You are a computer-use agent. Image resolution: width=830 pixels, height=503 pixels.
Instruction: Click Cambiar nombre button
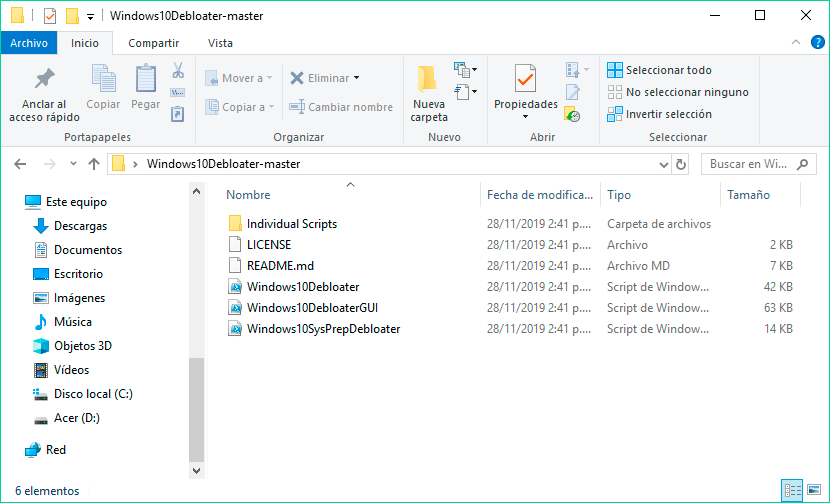[341, 107]
